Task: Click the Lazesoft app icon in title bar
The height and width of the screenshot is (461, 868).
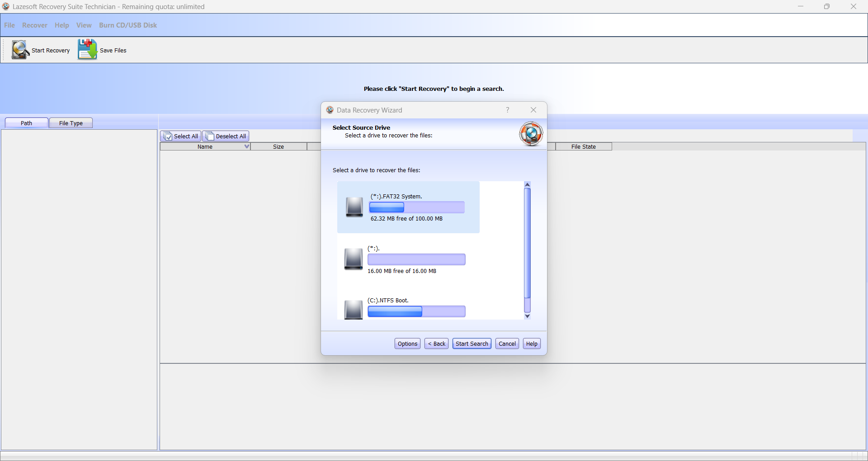Action: (x=6, y=6)
